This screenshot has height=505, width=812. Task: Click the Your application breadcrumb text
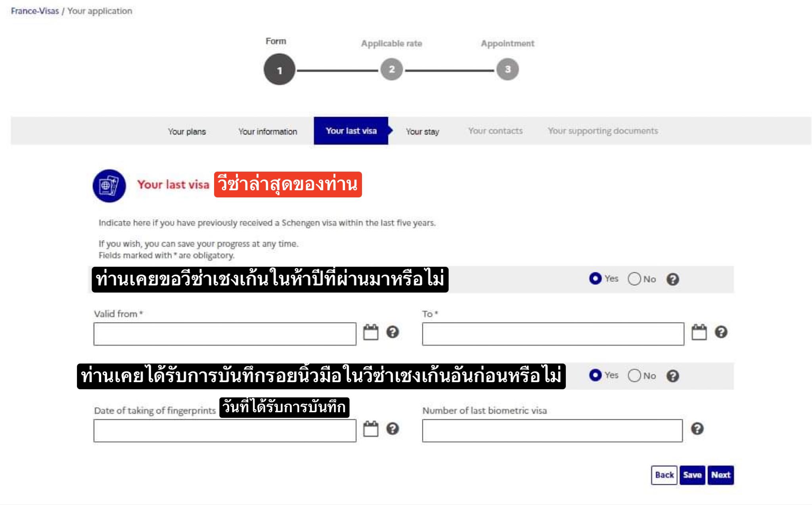coord(100,11)
